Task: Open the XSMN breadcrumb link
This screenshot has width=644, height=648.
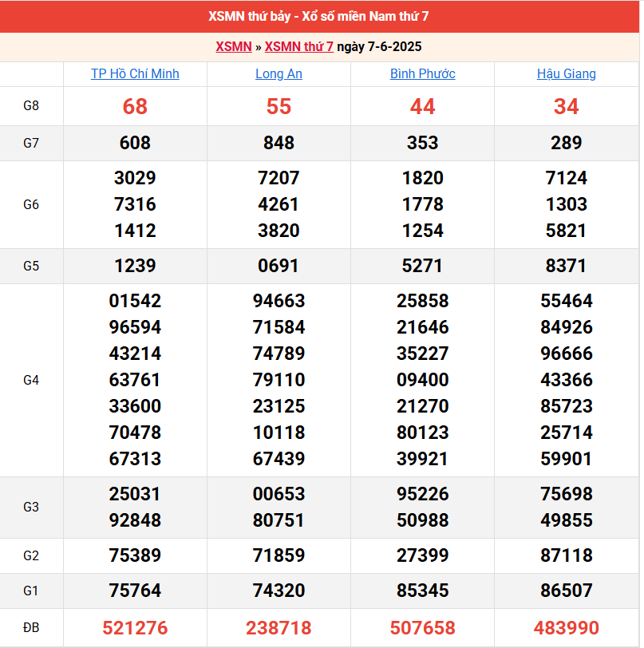Action: tap(234, 47)
